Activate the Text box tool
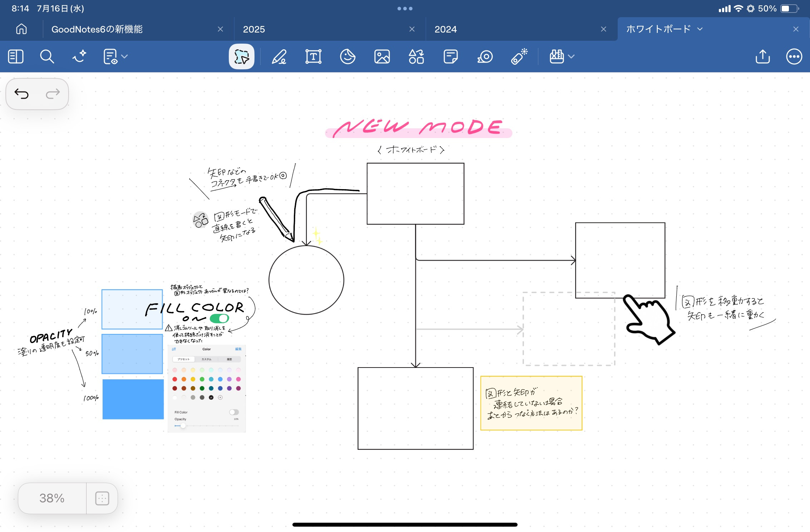The image size is (810, 532). tap(313, 56)
